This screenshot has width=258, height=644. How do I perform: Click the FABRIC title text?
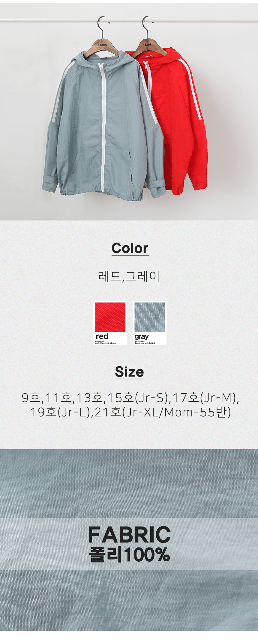pyautogui.click(x=129, y=535)
